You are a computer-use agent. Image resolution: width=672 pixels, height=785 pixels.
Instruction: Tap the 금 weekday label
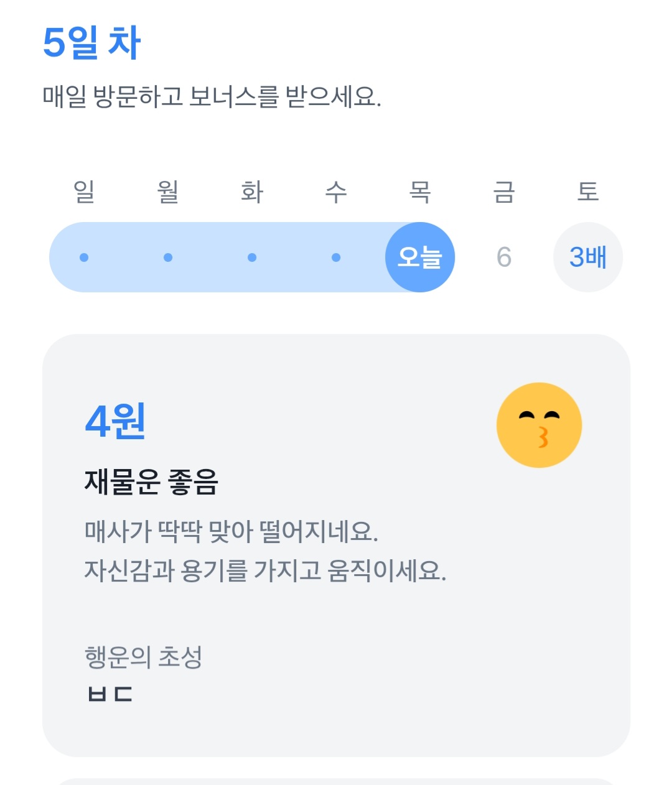(504, 192)
